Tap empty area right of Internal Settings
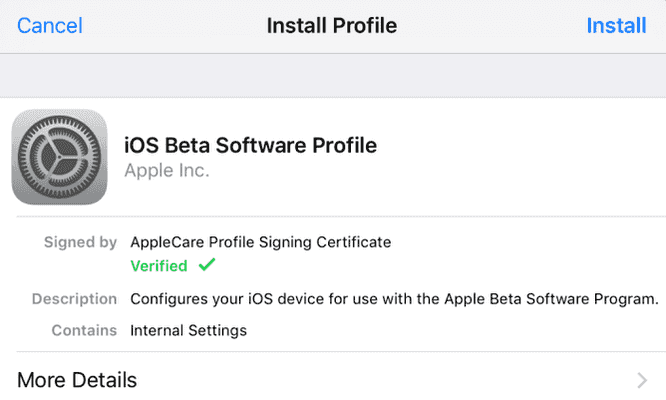The width and height of the screenshot is (666, 400). tap(450, 330)
